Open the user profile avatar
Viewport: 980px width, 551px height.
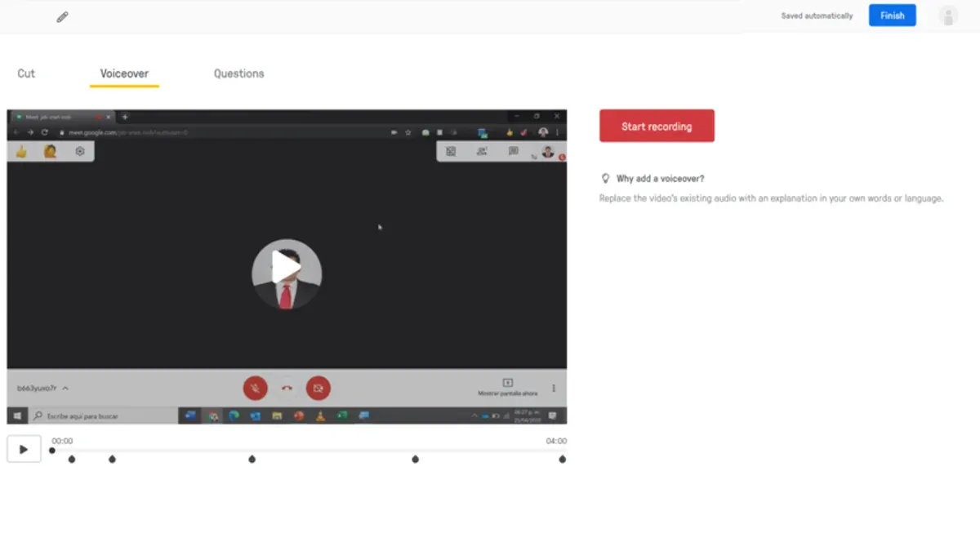(x=948, y=16)
